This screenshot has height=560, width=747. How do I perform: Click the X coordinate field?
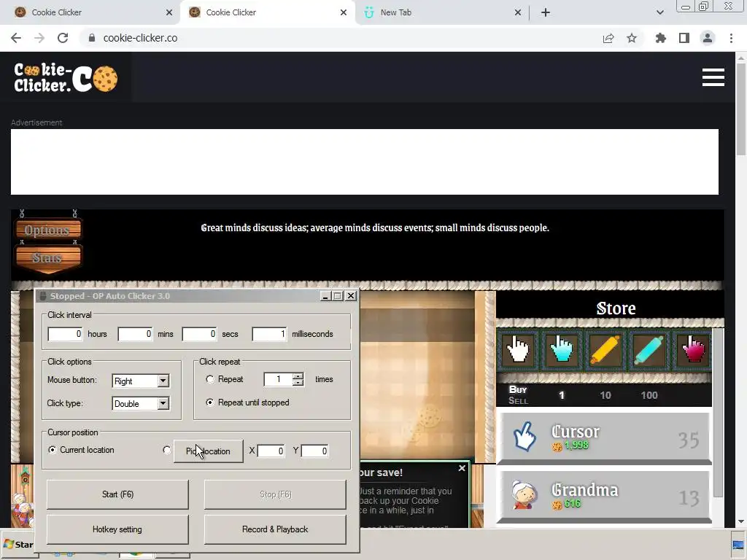[x=271, y=451]
